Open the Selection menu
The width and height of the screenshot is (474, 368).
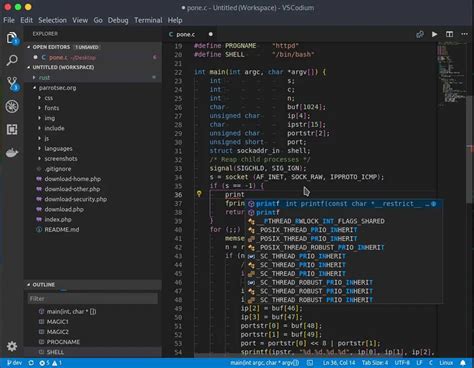pyautogui.click(x=52, y=20)
